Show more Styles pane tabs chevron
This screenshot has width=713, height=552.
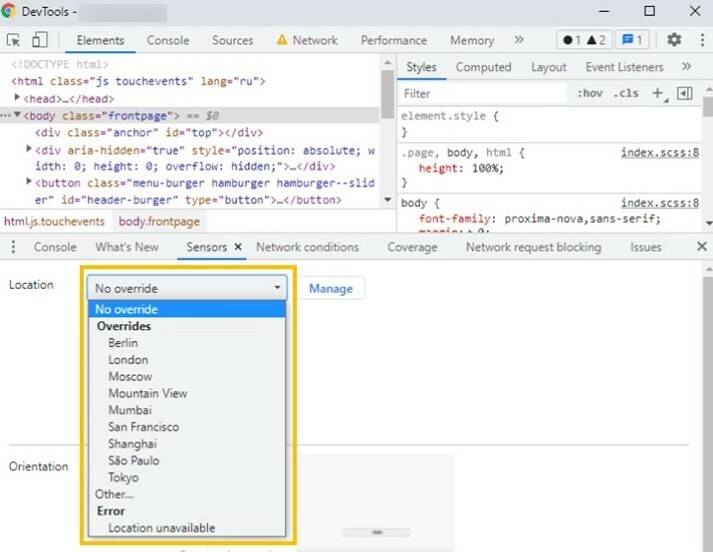(x=687, y=67)
